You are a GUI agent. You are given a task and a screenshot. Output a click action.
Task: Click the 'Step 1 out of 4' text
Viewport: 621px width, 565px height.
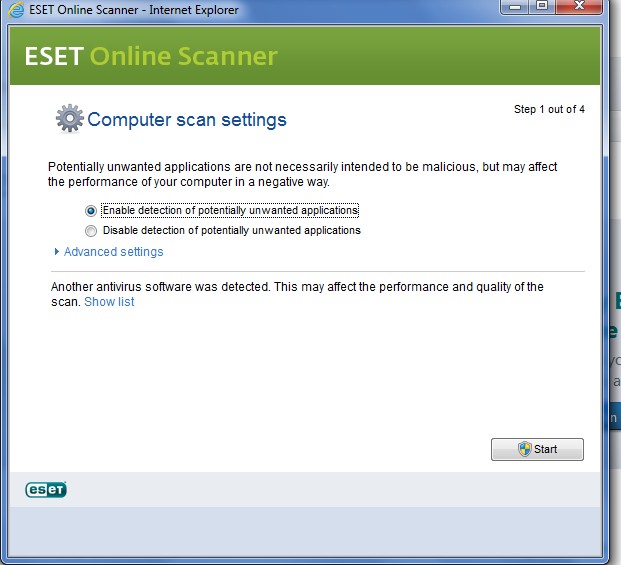coord(549,109)
